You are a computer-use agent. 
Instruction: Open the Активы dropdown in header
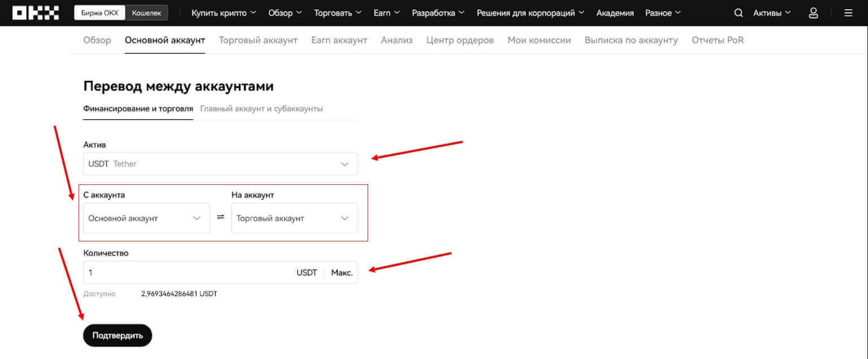[772, 13]
